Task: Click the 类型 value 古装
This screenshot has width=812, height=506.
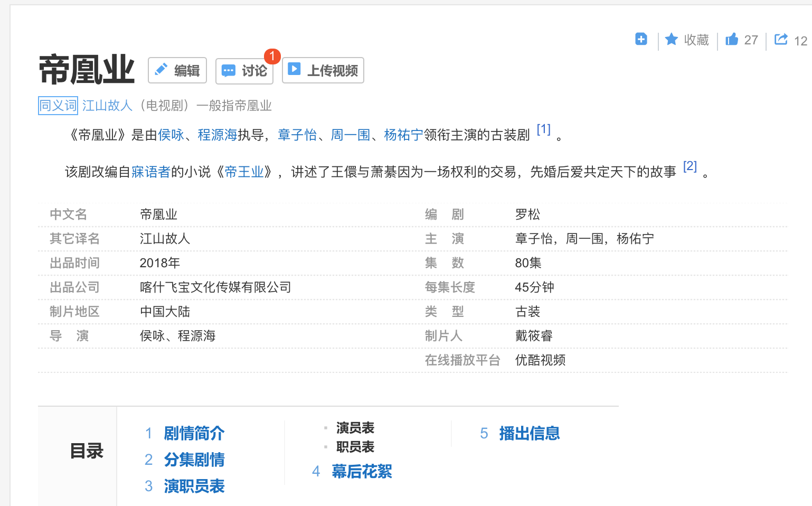Action: pos(527,312)
